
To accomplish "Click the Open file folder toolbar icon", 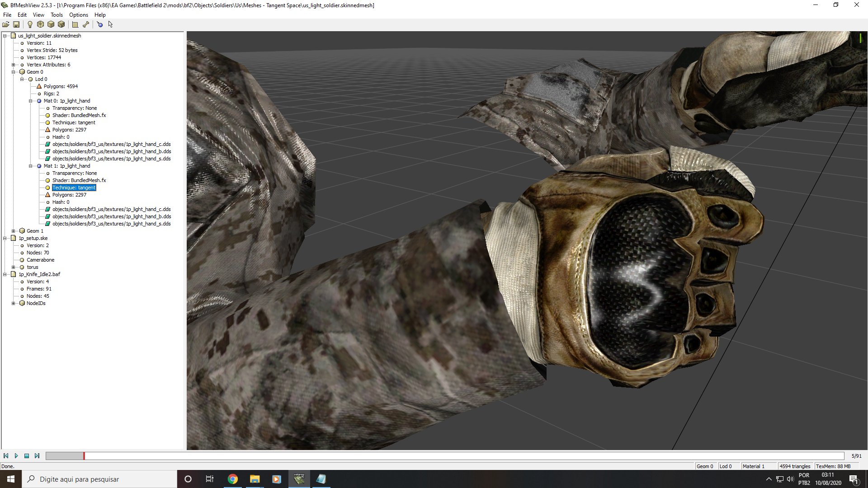I will [x=6, y=24].
